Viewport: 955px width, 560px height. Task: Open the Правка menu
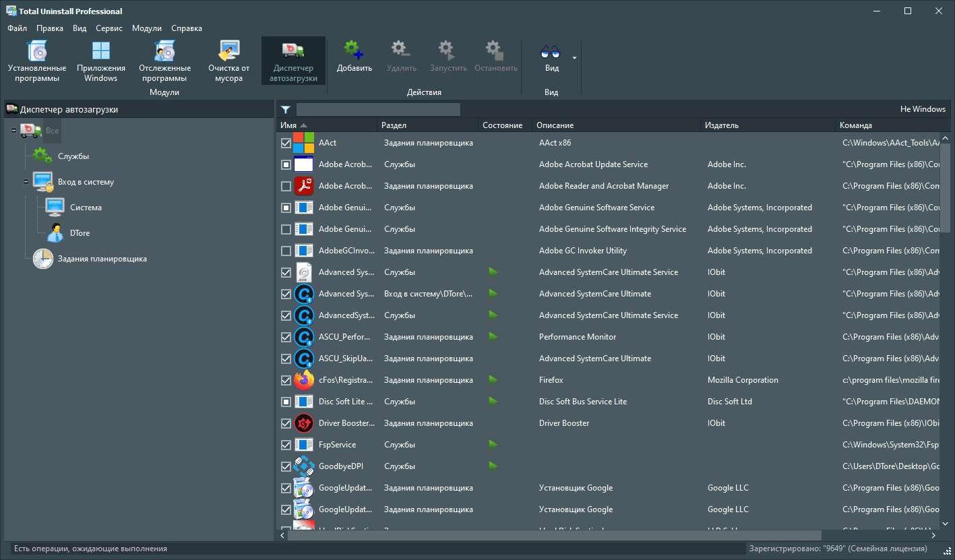[50, 28]
